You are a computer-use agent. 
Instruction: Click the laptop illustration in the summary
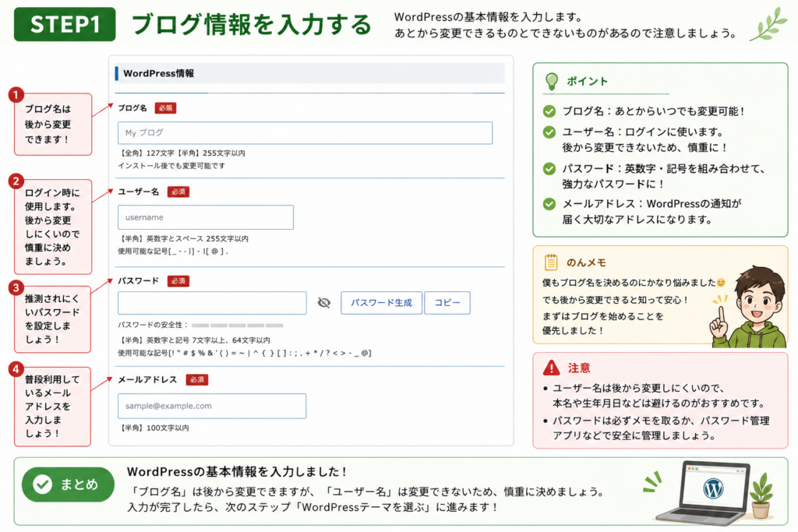point(704,493)
